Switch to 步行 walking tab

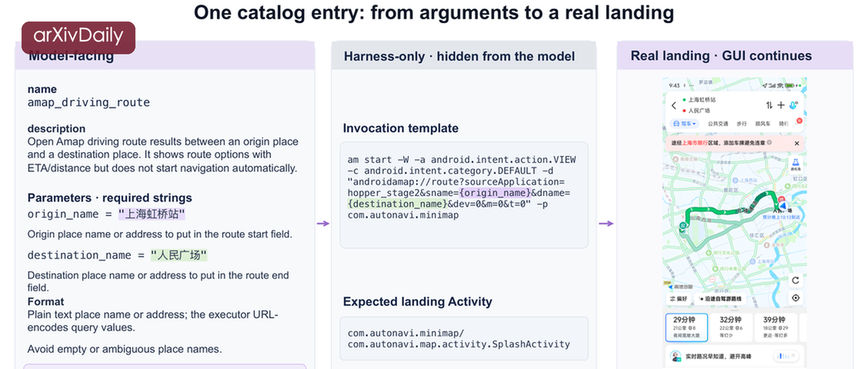pos(742,124)
